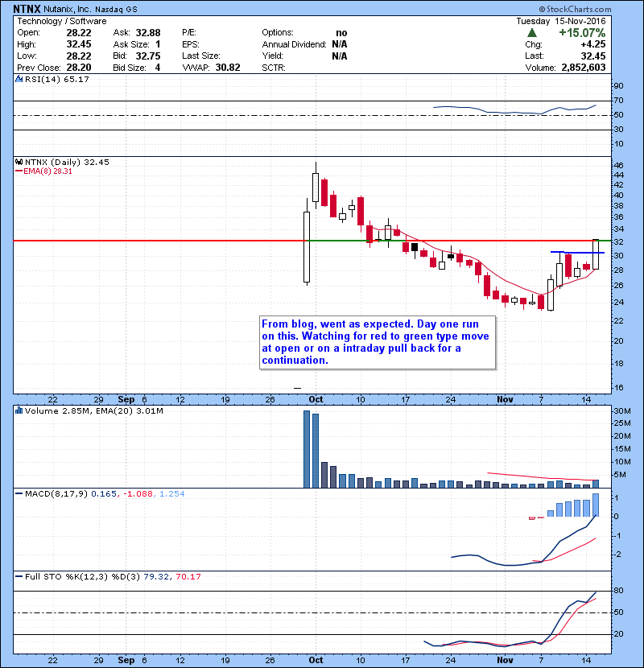Click the +15.07% percent change

pos(582,33)
